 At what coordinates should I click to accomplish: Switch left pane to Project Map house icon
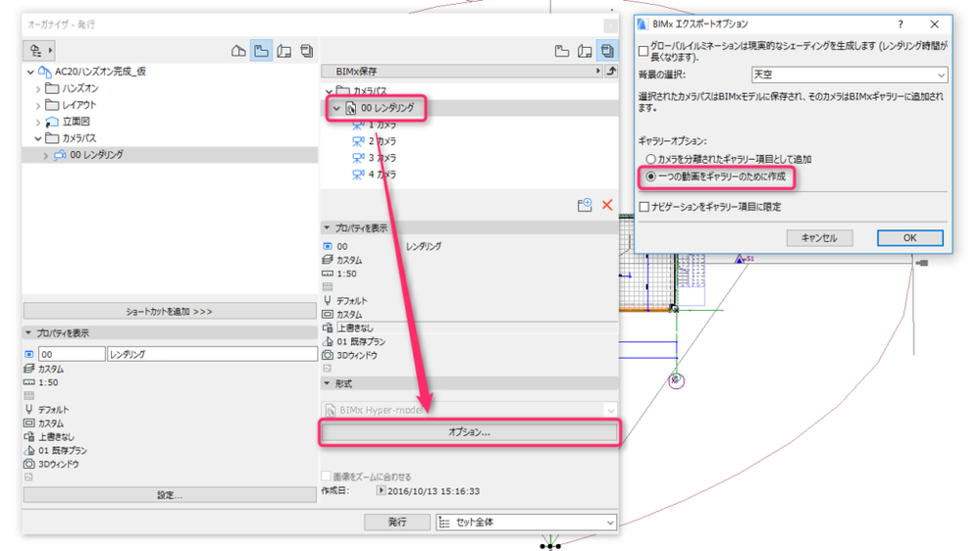click(x=238, y=51)
